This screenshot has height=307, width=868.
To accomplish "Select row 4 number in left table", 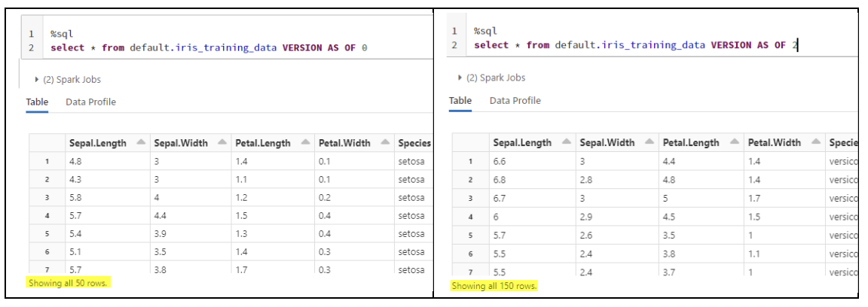I will 47,215.
